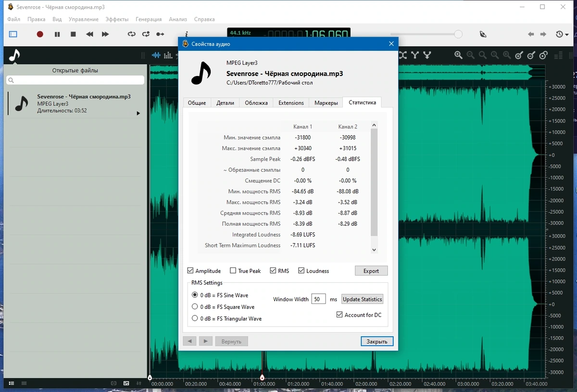The height and width of the screenshot is (392, 577).
Task: Click the rewind button
Action: click(89, 34)
